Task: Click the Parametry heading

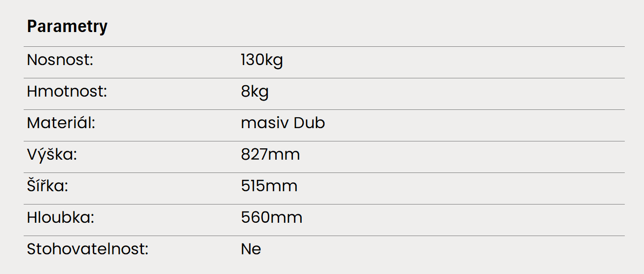Action: point(67,26)
